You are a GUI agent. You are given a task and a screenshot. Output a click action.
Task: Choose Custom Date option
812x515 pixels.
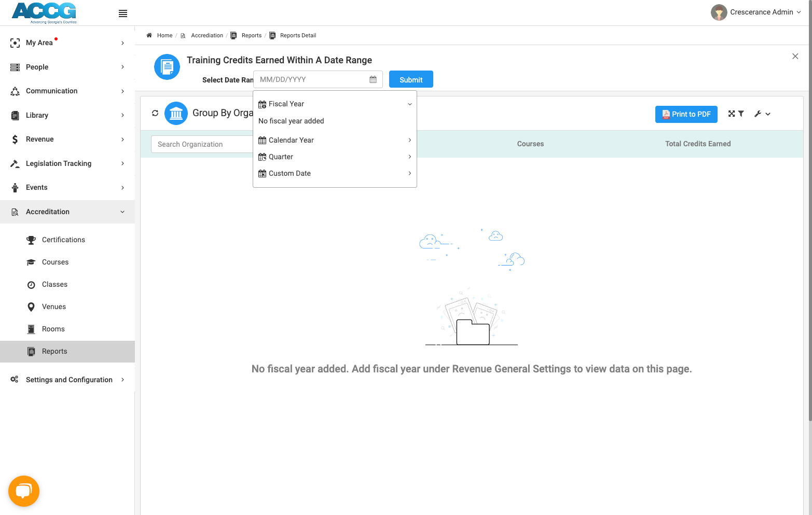coord(335,173)
